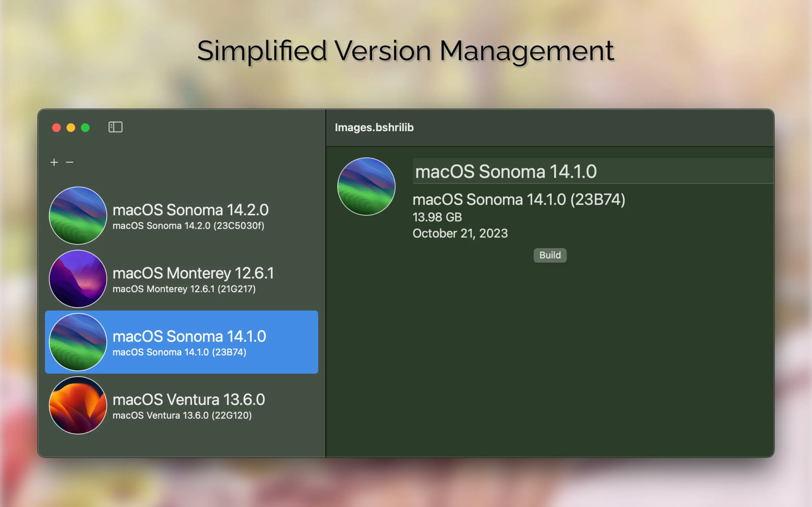This screenshot has width=812, height=507.
Task: Click the Ventura 13.6.0 orange icon
Action: click(78, 405)
